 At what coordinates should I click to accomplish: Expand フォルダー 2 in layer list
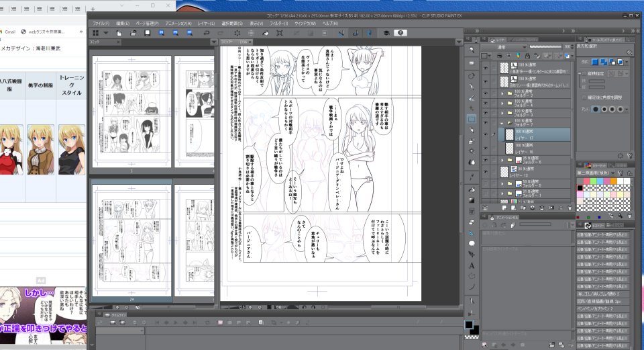coord(502,93)
